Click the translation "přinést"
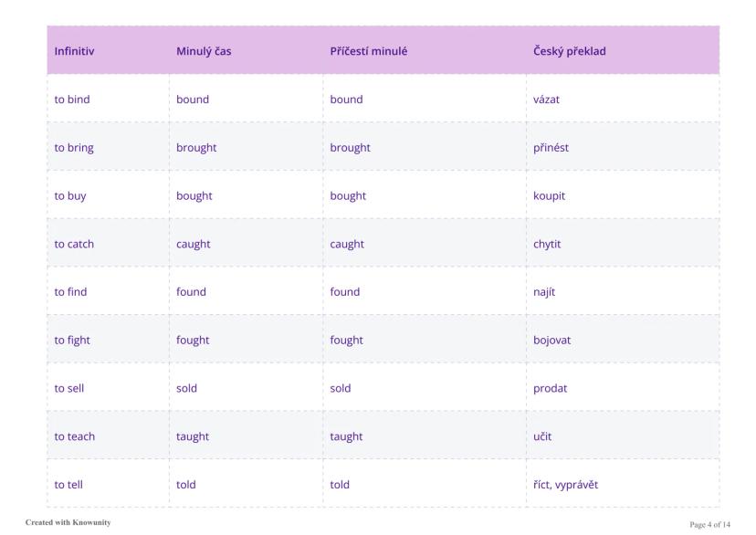756x535 pixels. (551, 148)
